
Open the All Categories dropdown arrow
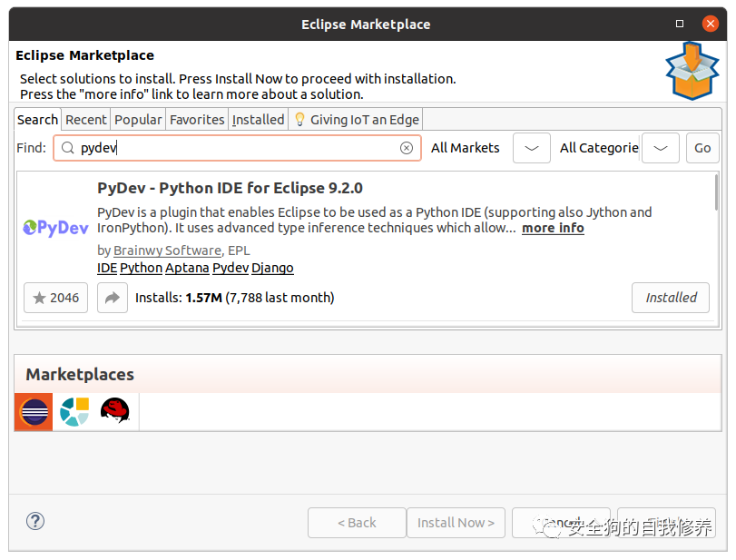tap(660, 148)
